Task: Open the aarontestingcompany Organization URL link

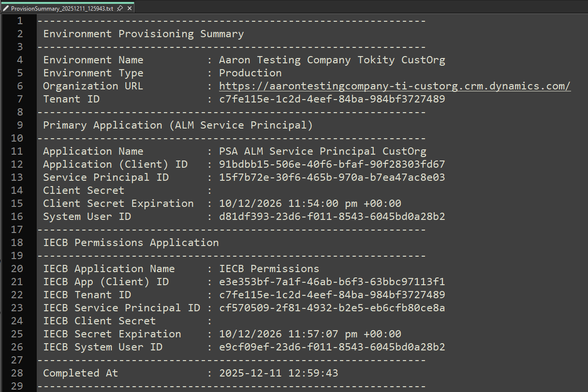Action: [395, 86]
